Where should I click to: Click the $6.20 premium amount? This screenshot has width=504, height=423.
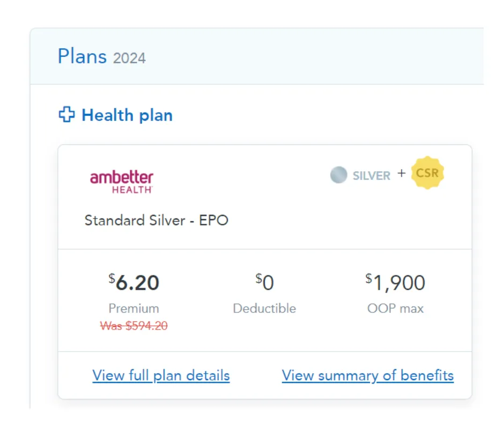tap(134, 283)
